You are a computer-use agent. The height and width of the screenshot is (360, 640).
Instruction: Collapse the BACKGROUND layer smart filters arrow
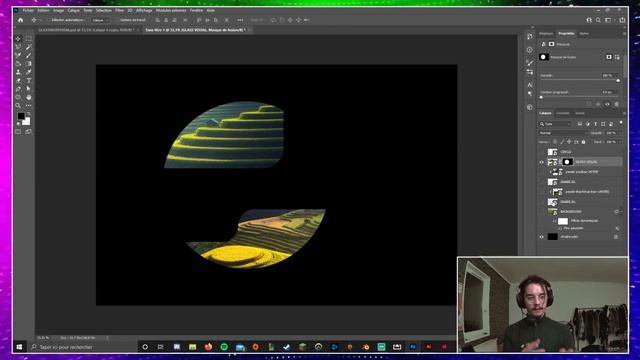tap(621, 211)
